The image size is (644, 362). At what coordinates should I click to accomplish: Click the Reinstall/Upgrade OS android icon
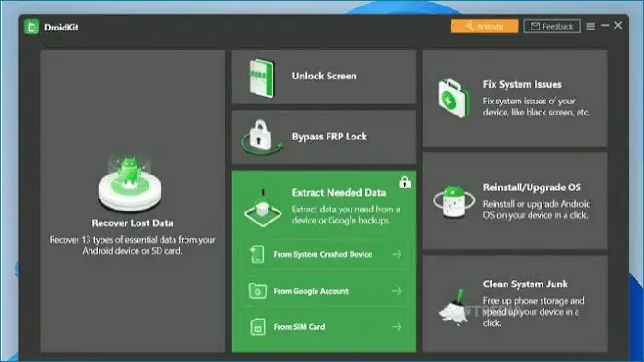[454, 201]
